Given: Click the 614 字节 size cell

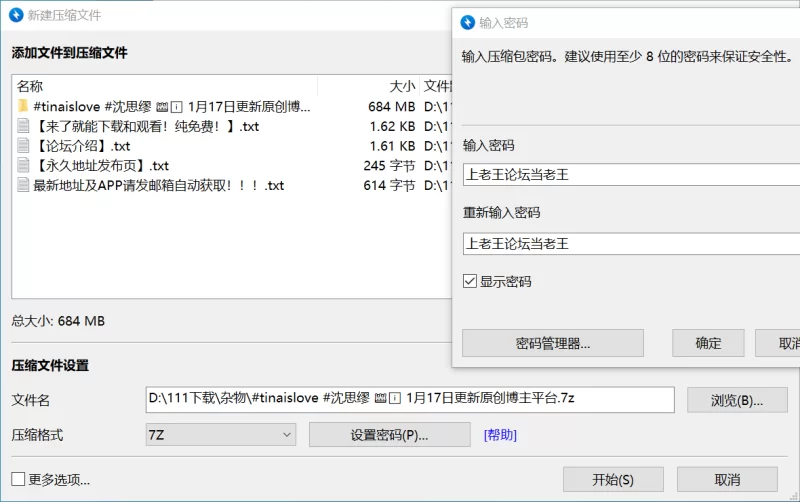Looking at the screenshot, I should pos(389,185).
